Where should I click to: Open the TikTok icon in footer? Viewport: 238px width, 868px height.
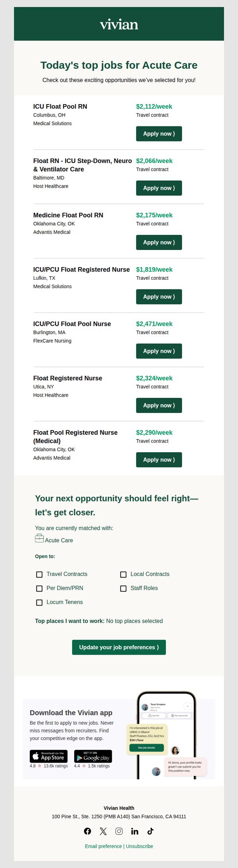[150, 831]
